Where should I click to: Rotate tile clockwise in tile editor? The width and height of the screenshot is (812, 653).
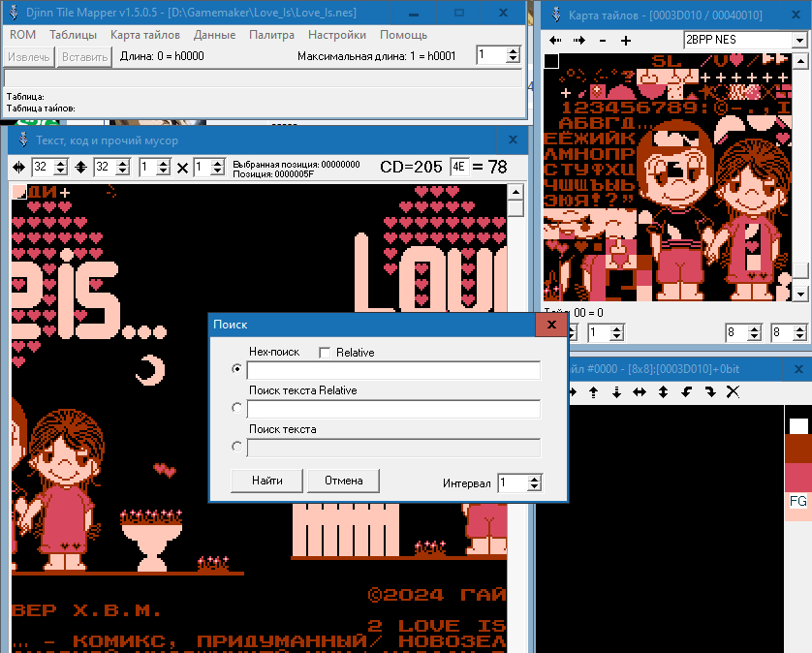point(710,392)
